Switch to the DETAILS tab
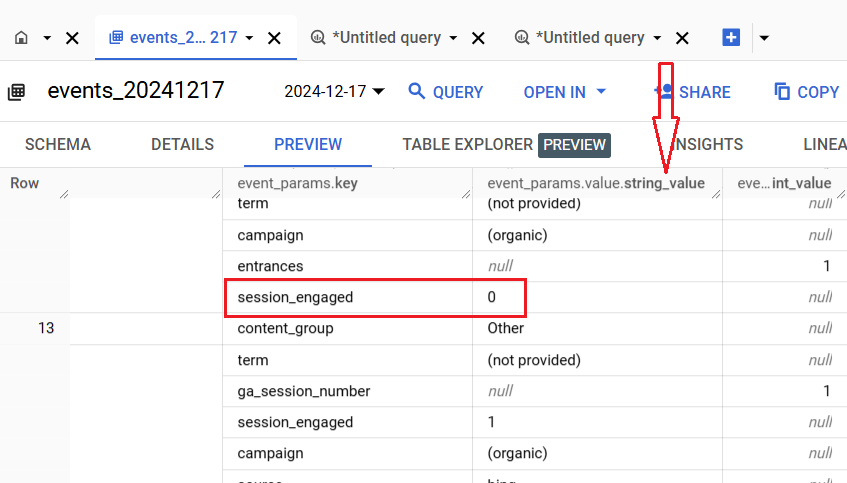The width and height of the screenshot is (847, 483). point(183,144)
